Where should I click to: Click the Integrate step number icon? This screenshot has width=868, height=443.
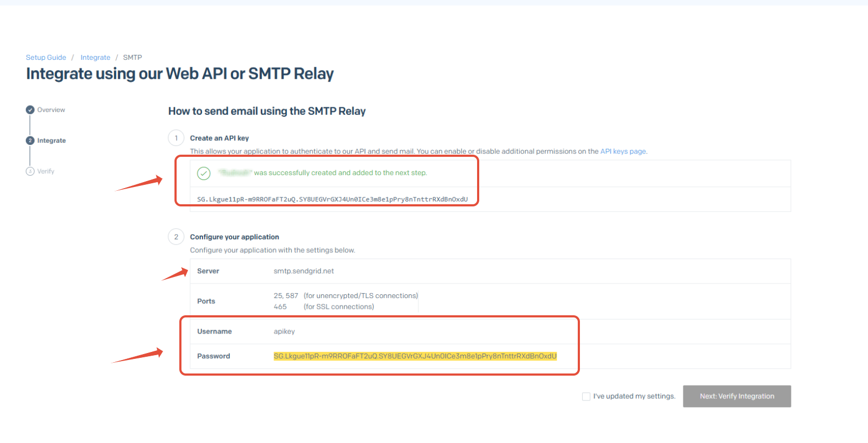pyautogui.click(x=30, y=141)
